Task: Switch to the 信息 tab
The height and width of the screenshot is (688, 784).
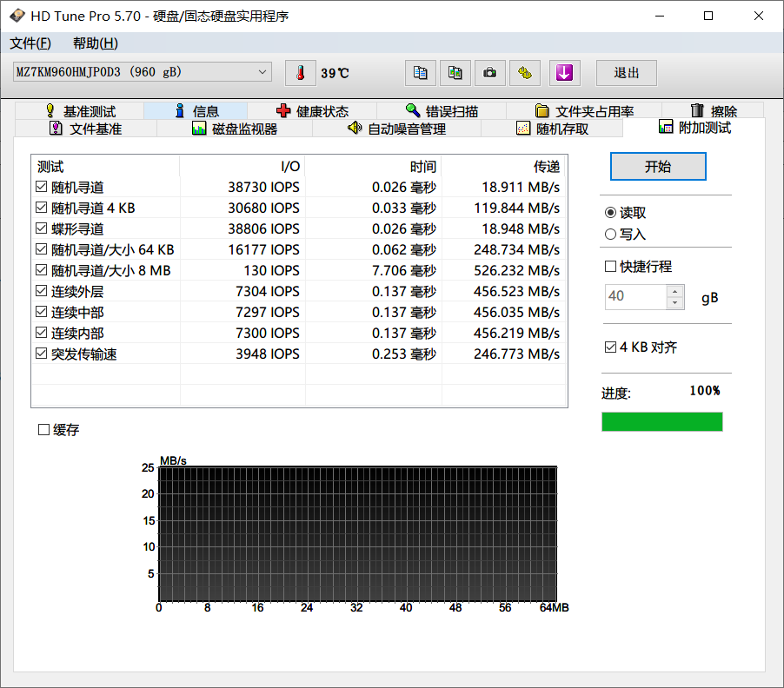Action: pos(196,111)
